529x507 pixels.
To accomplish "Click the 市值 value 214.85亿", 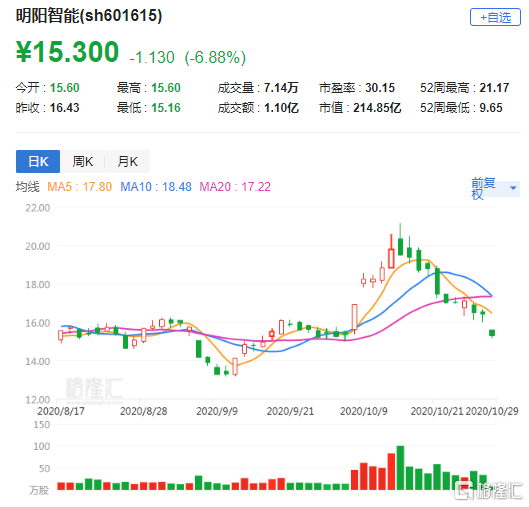I will [x=377, y=108].
